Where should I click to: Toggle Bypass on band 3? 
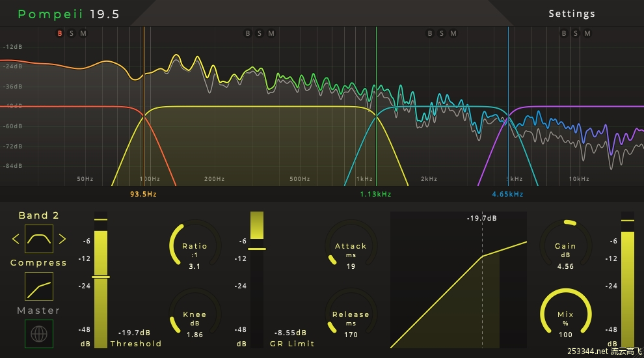coord(430,33)
